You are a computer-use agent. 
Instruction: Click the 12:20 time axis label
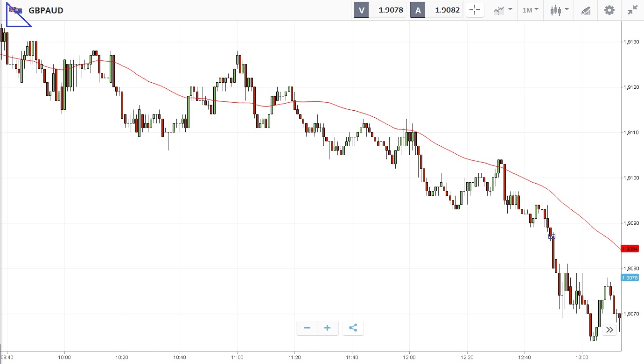[x=467, y=357]
